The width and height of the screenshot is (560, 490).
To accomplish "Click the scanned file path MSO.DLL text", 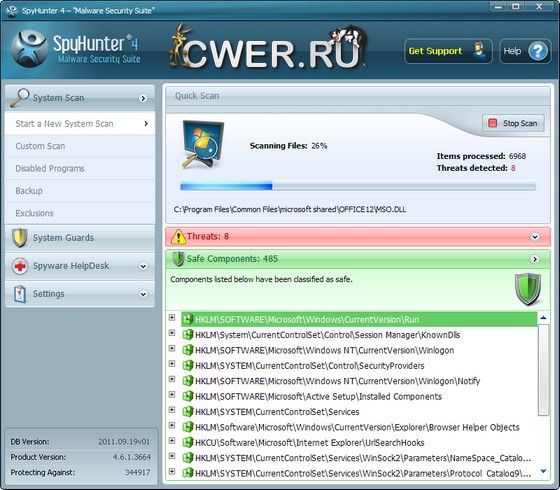I will (290, 210).
